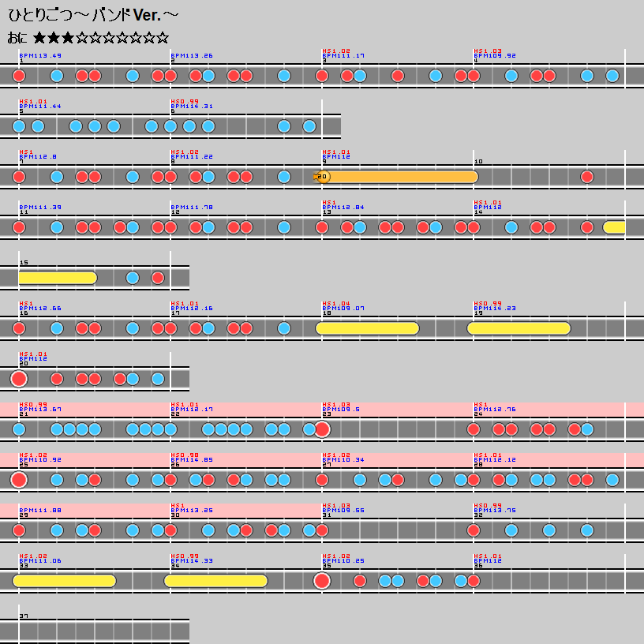Click the first filled difficulty star
The height and width of the screenshot is (644, 644).
[x=39, y=38]
